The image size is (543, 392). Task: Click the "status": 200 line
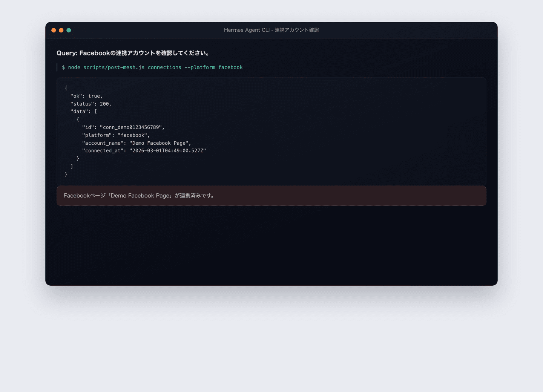tap(91, 104)
